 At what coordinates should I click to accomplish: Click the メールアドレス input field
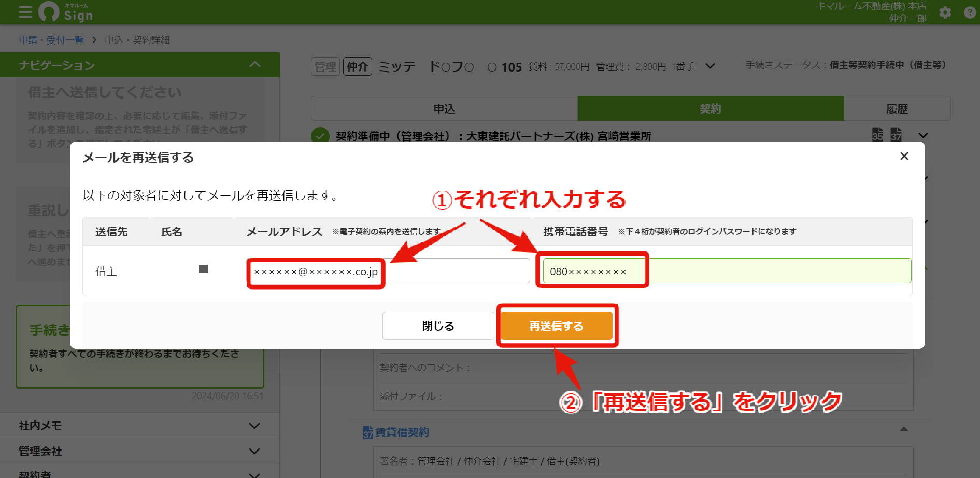[389, 271]
